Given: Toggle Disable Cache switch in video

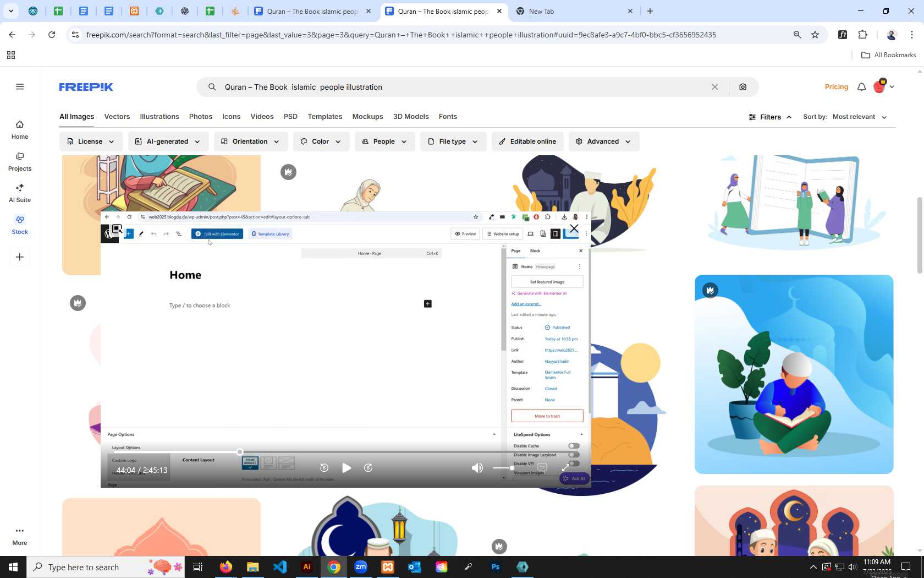Looking at the screenshot, I should point(574,446).
